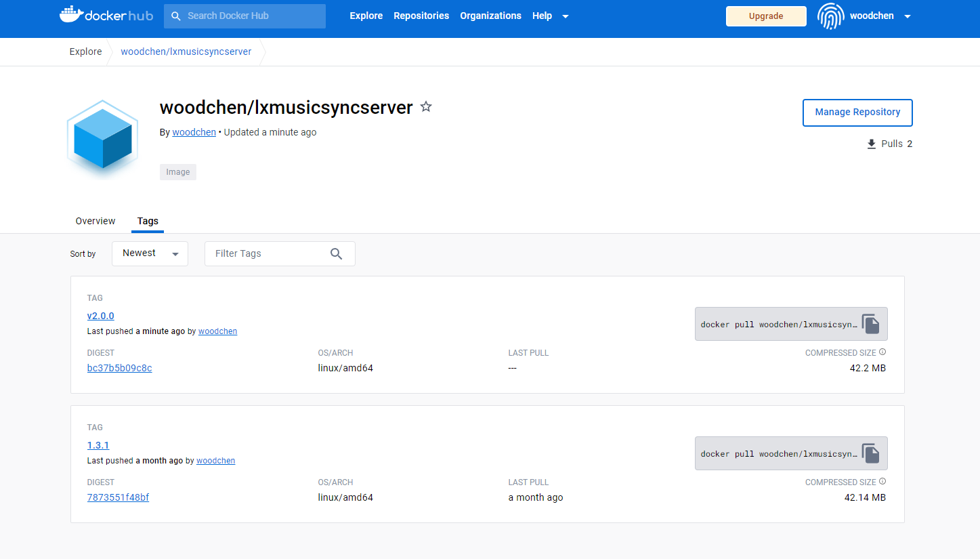Click woodchen/lxmusicsyncserver breadcrumb link
Viewport: 980px width, 559px height.
click(x=186, y=51)
